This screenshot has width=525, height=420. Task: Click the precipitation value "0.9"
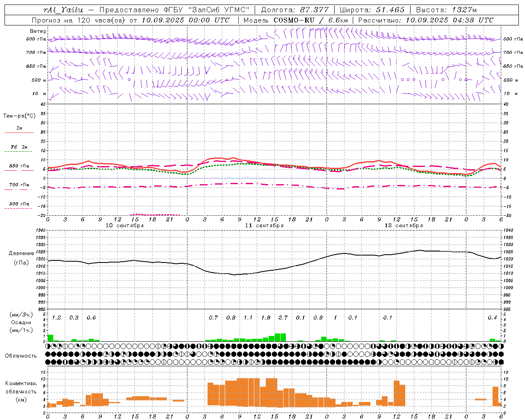[x=318, y=318]
